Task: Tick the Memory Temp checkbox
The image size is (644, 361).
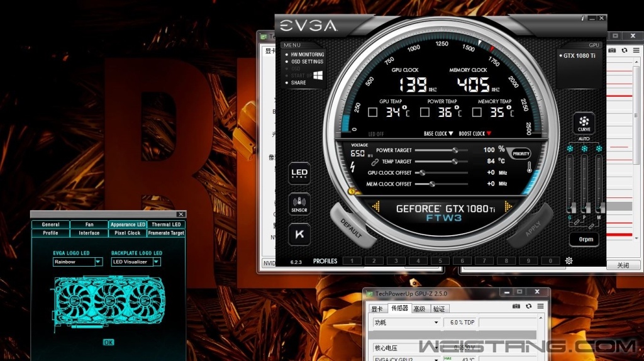Action: (477, 113)
